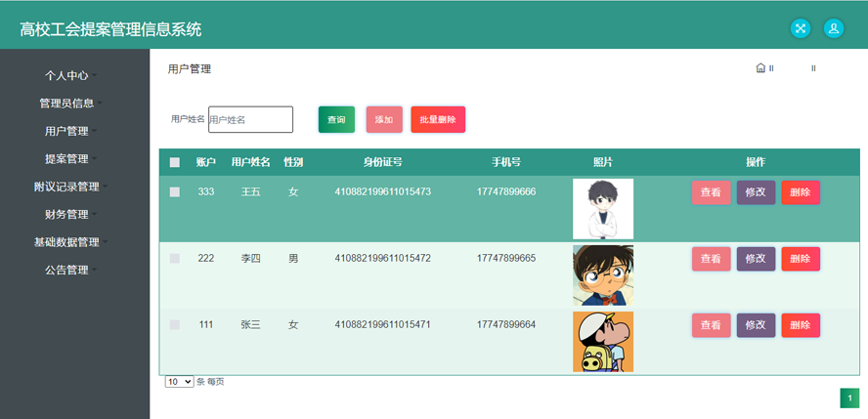View details of user 王五
The width and height of the screenshot is (868, 419).
(x=711, y=192)
